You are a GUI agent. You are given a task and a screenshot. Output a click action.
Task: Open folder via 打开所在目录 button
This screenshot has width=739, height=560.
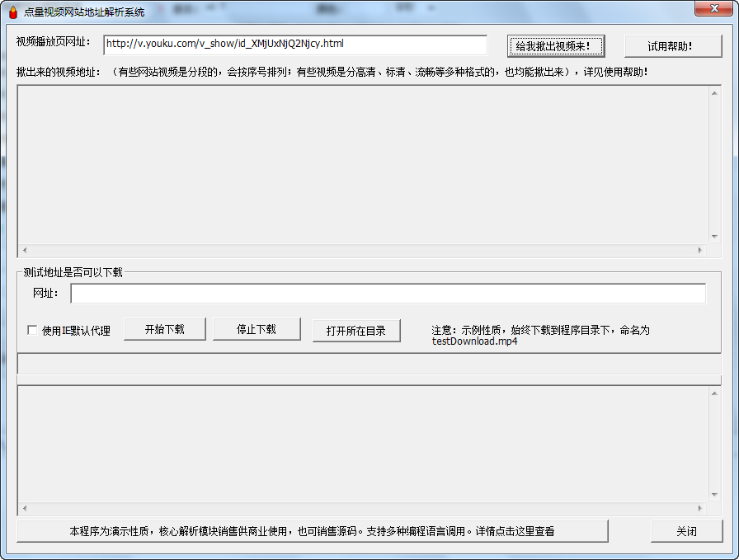click(356, 331)
